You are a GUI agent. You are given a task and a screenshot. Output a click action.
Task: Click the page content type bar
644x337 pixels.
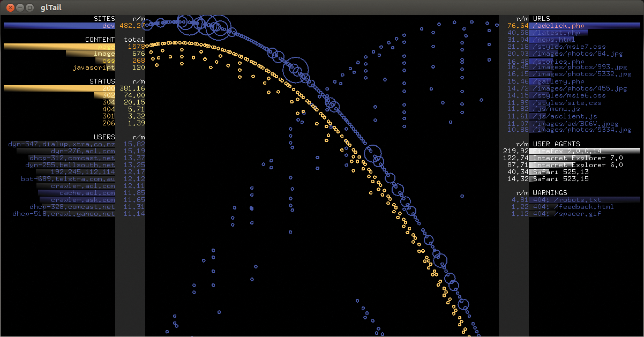point(59,47)
